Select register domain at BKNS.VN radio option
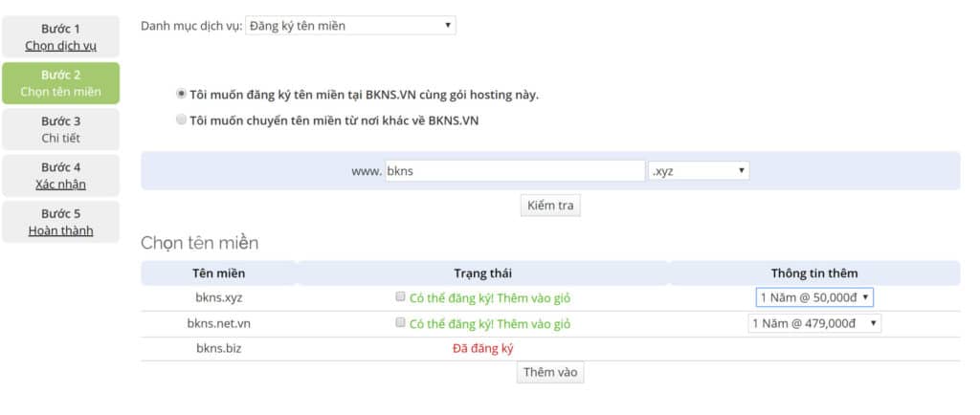 tap(181, 95)
